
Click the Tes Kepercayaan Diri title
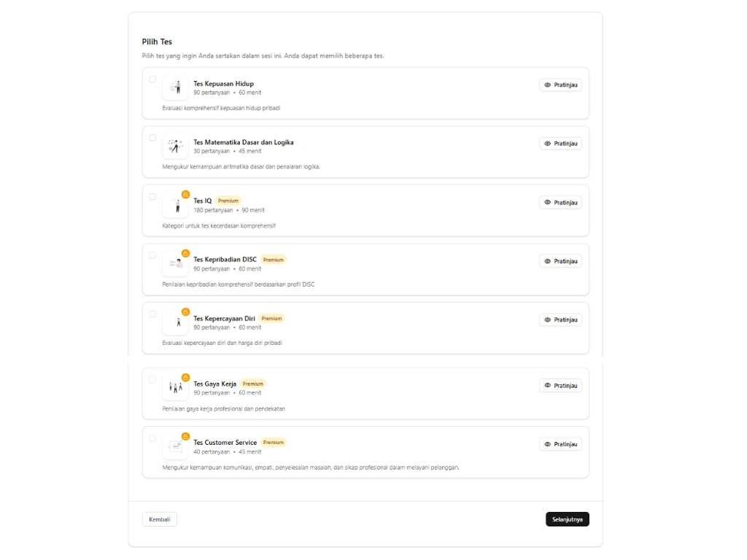pyautogui.click(x=224, y=318)
